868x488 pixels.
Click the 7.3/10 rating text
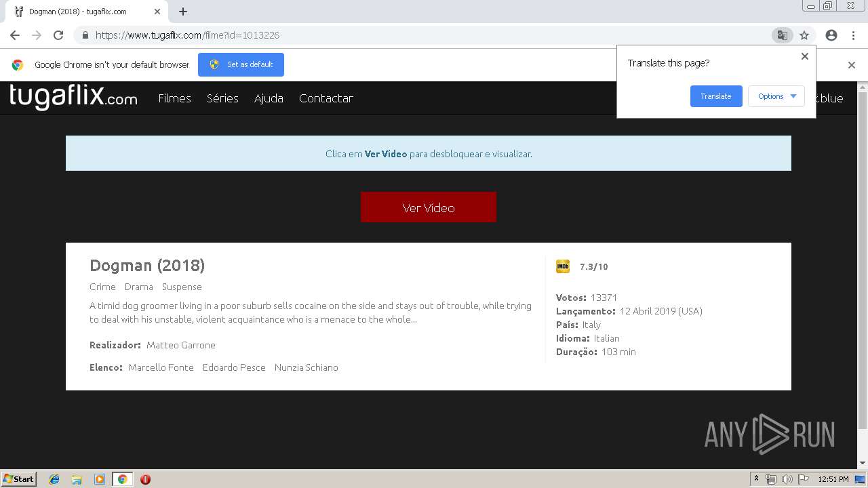point(594,267)
